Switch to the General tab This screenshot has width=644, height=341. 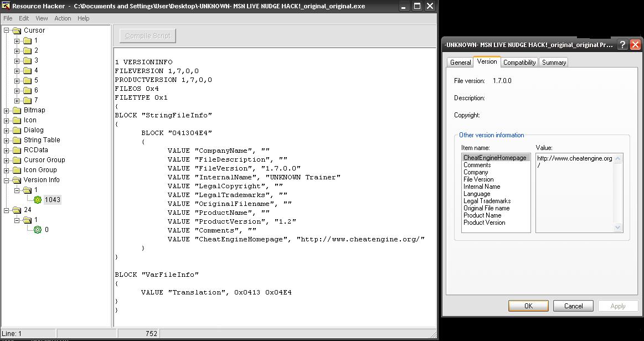pos(460,63)
